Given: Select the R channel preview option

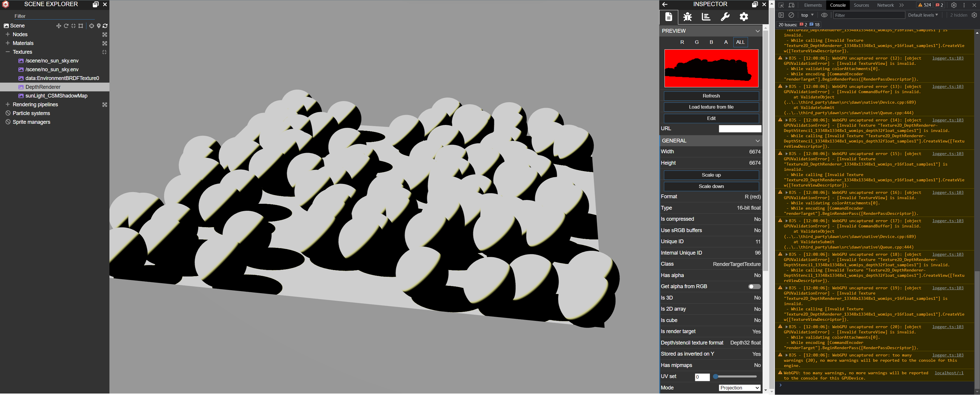Looking at the screenshot, I should pos(682,42).
